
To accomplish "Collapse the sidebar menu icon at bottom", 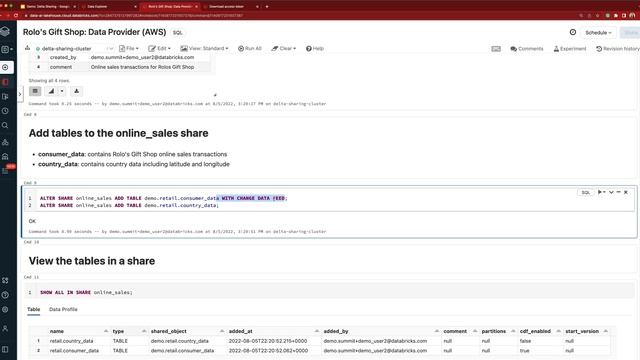I will click(x=5, y=350).
